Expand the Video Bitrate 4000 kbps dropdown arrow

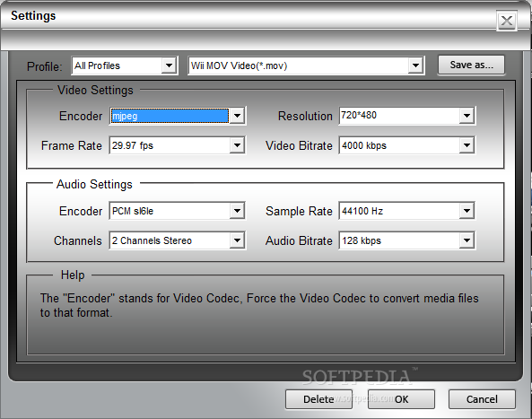click(467, 145)
